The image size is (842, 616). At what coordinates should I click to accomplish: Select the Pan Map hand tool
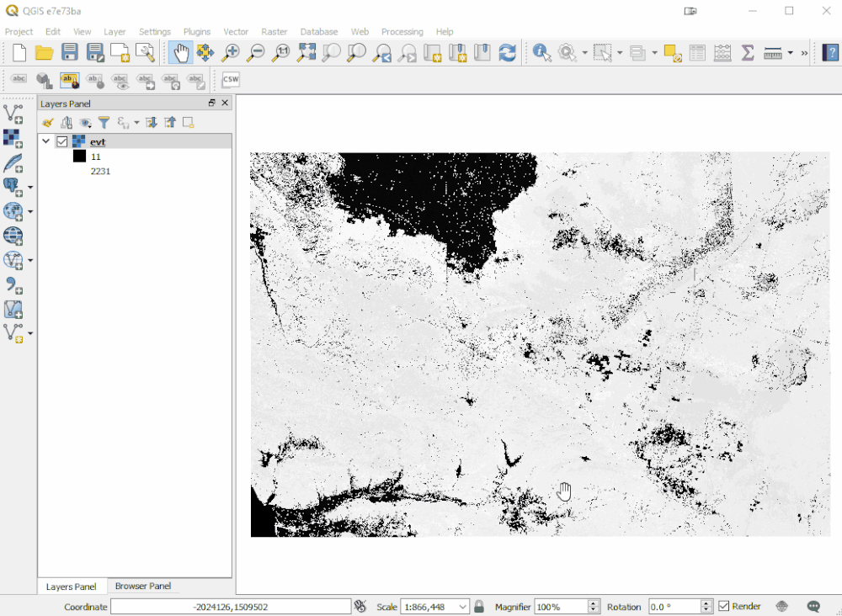[x=181, y=52]
